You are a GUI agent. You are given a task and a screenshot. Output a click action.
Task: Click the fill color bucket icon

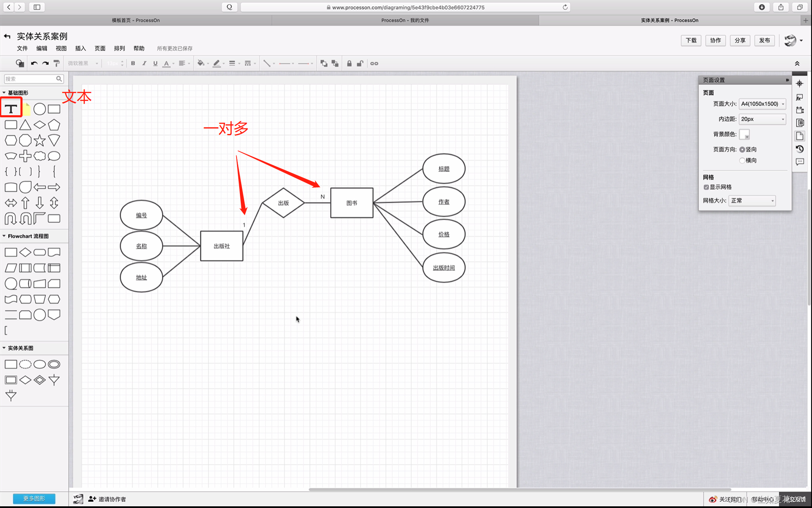[201, 63]
